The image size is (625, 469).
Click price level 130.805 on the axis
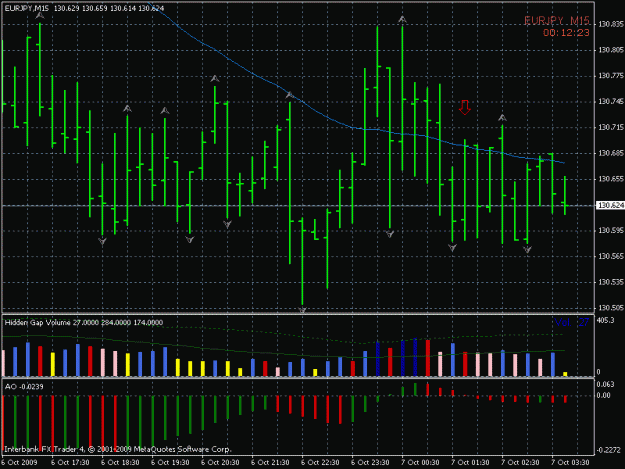610,50
